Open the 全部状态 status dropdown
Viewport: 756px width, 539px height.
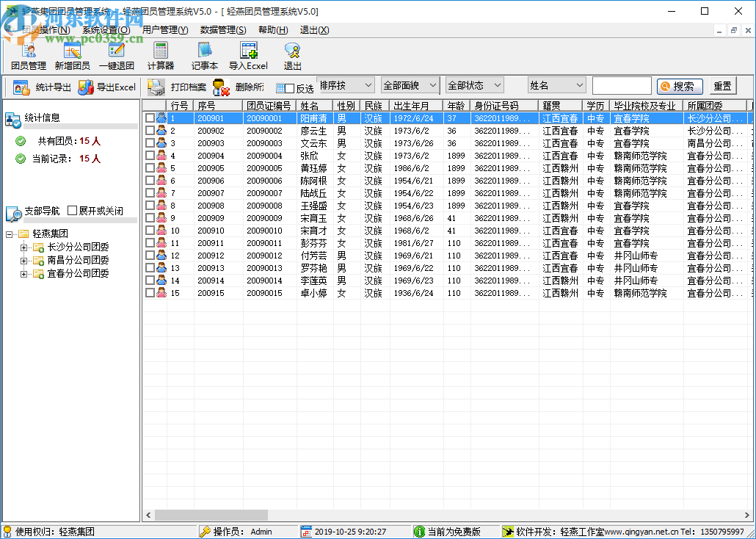tap(474, 86)
